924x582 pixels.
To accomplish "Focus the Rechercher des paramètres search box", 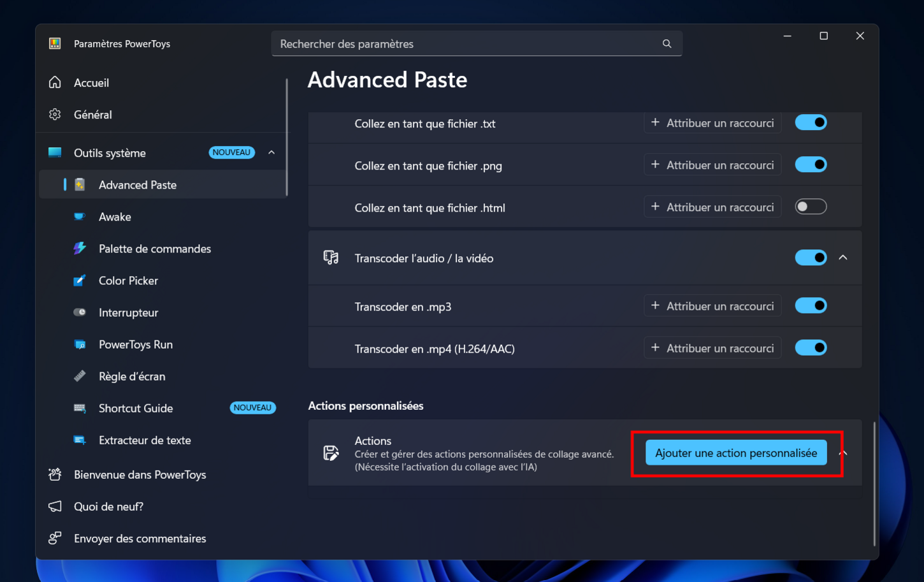I will tap(477, 44).
